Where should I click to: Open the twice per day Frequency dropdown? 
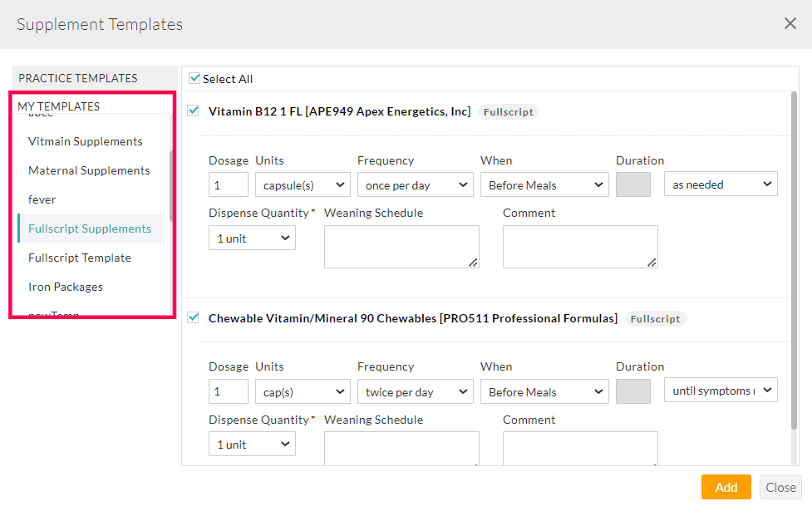point(415,391)
